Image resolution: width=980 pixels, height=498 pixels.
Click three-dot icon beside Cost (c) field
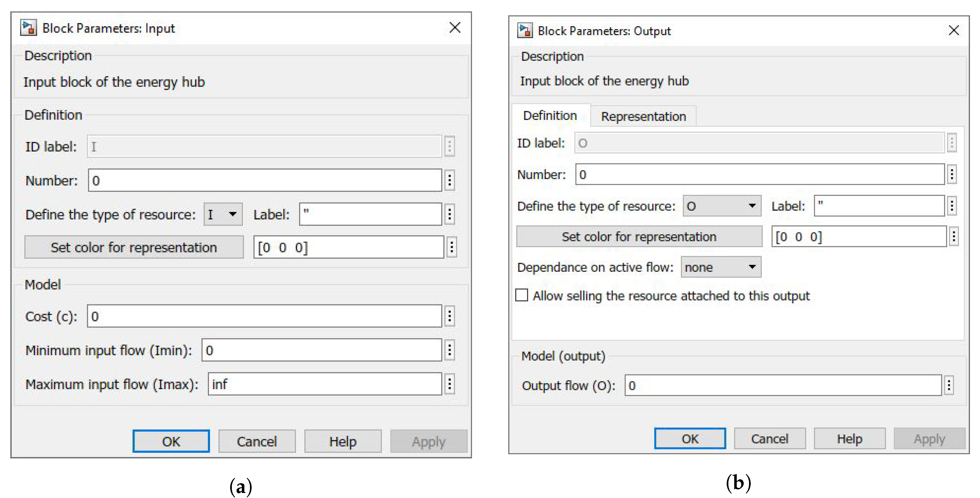450,316
